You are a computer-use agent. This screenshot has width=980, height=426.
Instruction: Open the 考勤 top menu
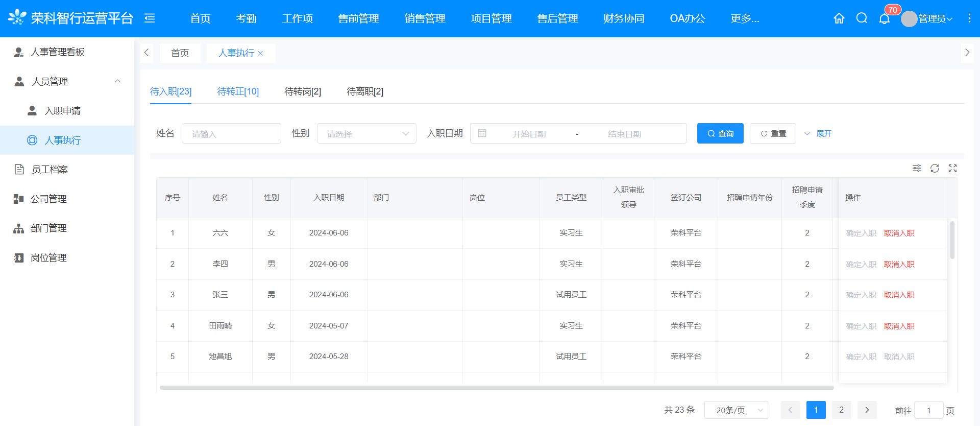point(246,18)
